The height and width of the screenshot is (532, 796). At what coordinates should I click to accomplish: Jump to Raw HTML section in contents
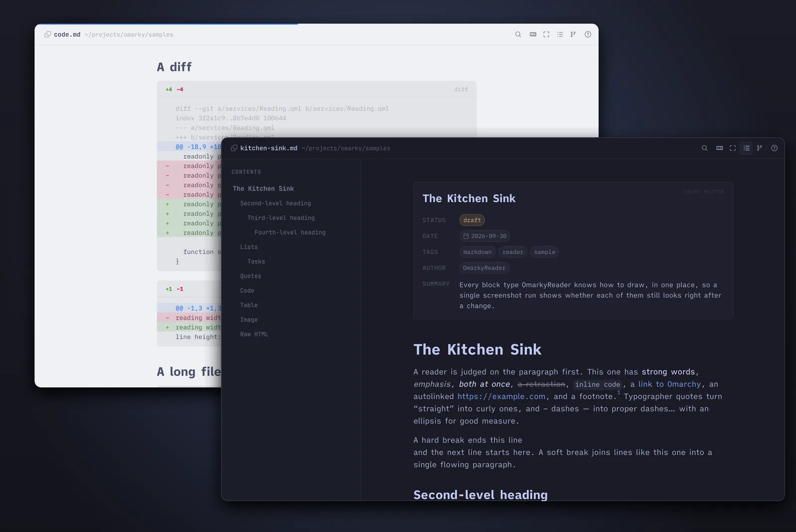254,335
